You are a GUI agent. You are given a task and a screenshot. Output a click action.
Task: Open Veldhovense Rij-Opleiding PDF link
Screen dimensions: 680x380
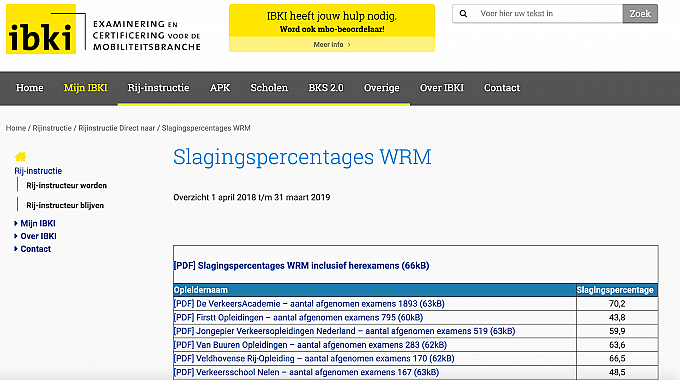tap(314, 358)
